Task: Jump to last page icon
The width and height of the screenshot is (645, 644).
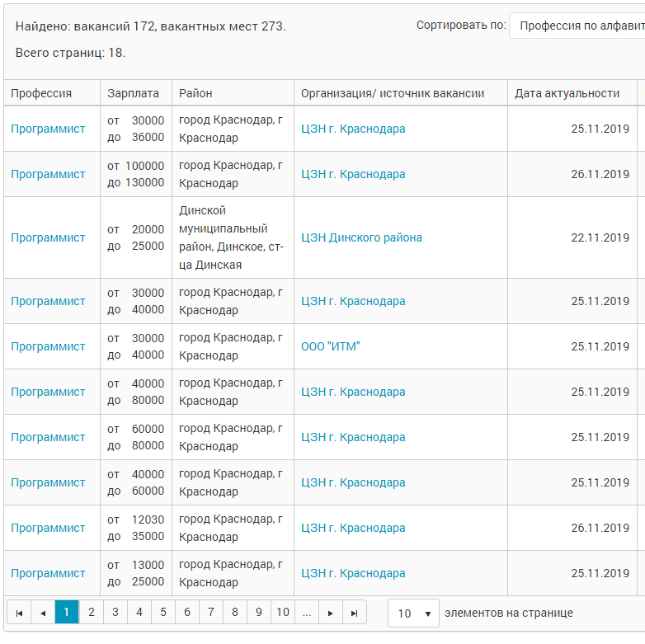Action: (x=354, y=613)
